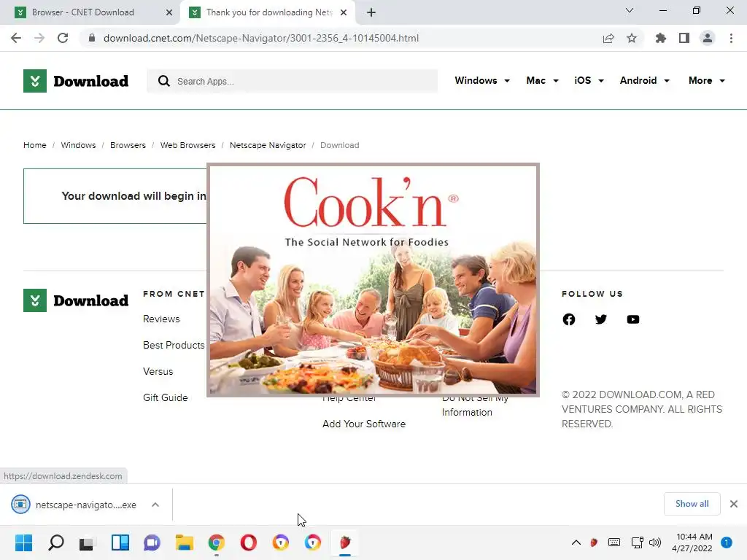Switch to Browser - CNET Download tab
This screenshot has height=560, width=747.
click(x=90, y=12)
